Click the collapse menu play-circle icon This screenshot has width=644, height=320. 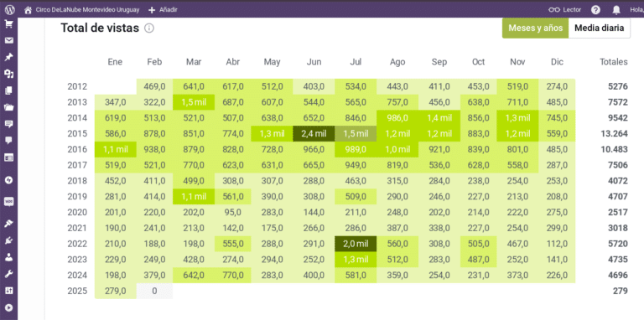click(x=8, y=307)
